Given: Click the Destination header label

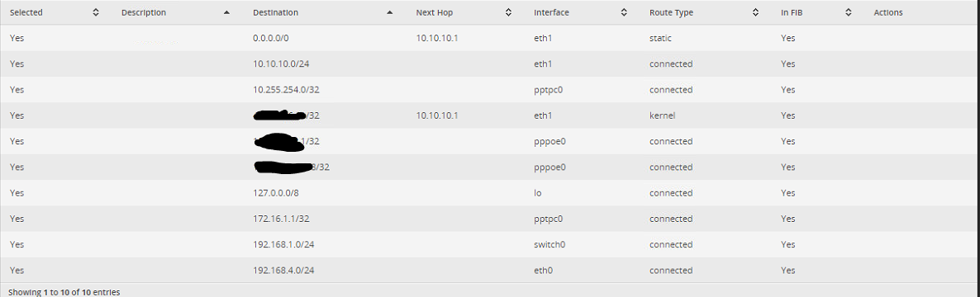Looking at the screenshot, I should pos(276,12).
